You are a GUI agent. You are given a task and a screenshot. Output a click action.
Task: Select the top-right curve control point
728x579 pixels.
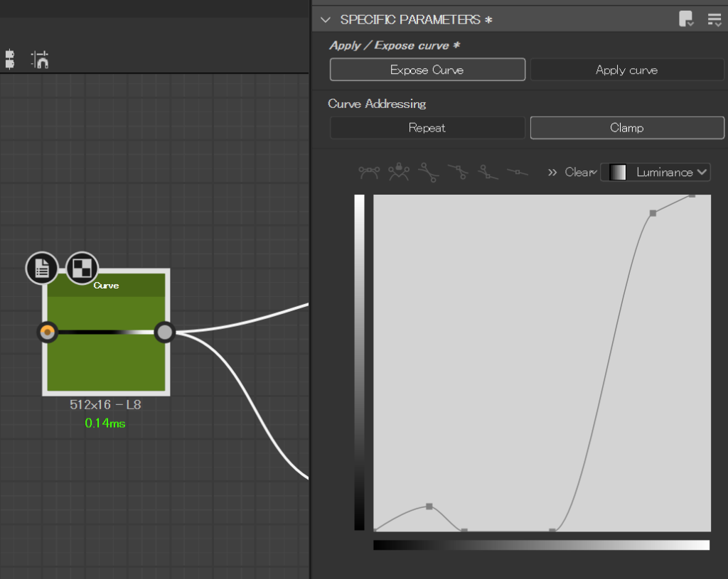click(x=692, y=195)
